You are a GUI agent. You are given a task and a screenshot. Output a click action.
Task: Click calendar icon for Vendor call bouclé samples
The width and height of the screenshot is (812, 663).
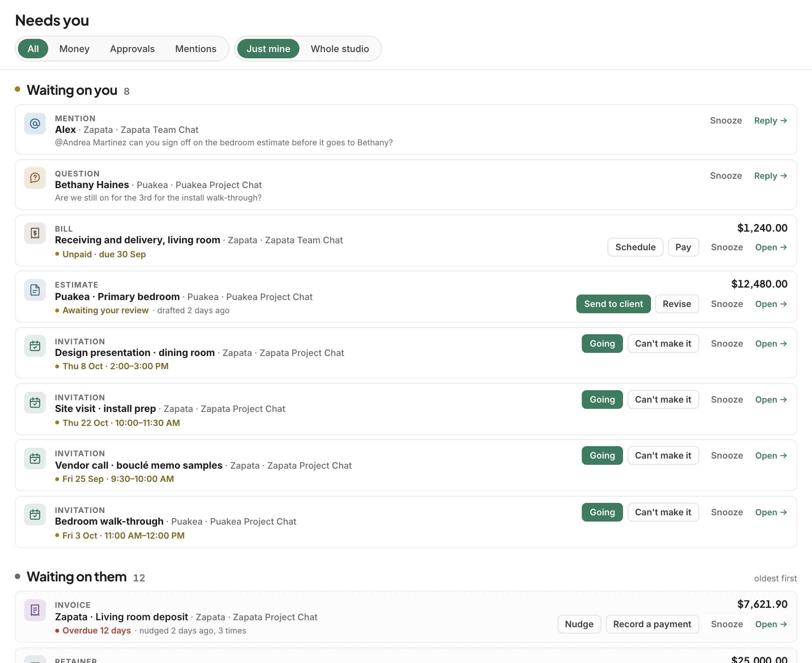pyautogui.click(x=35, y=459)
